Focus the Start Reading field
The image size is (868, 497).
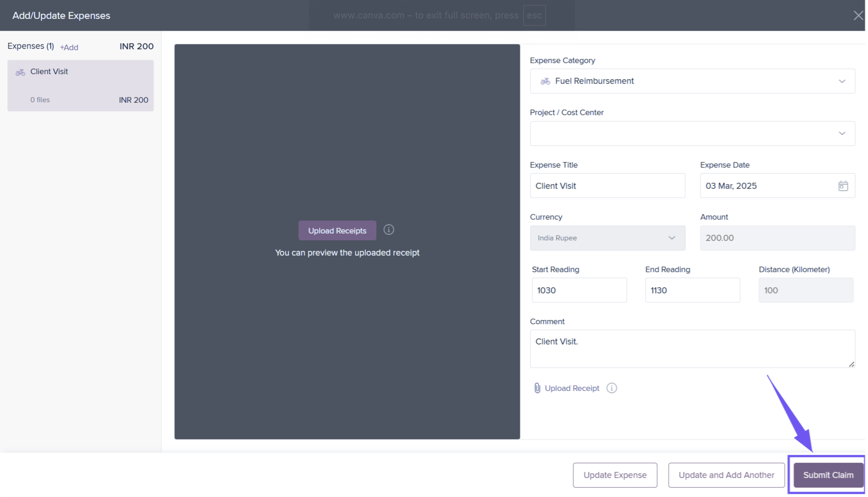[579, 290]
